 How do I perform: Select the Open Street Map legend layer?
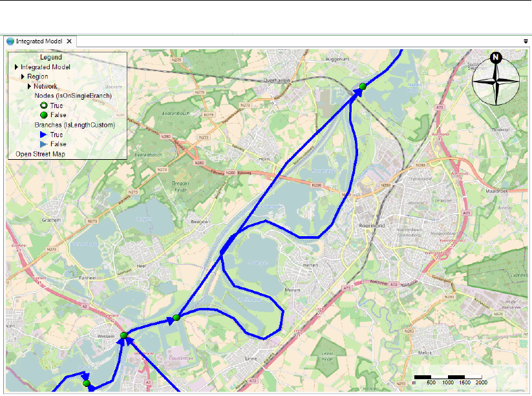click(x=40, y=154)
